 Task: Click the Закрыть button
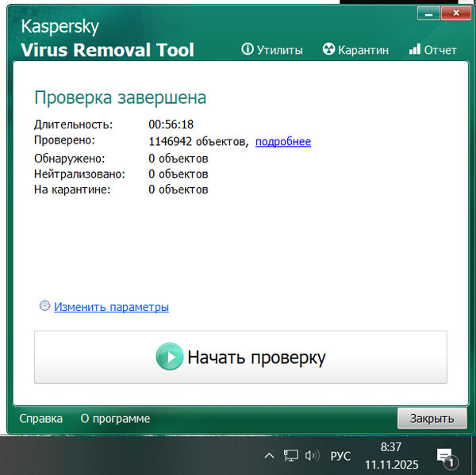432,418
